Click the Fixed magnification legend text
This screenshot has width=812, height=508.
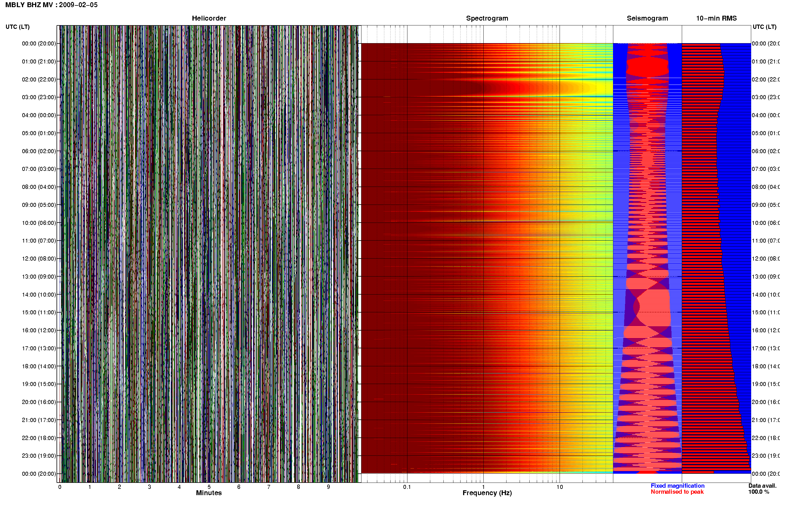[x=678, y=486]
